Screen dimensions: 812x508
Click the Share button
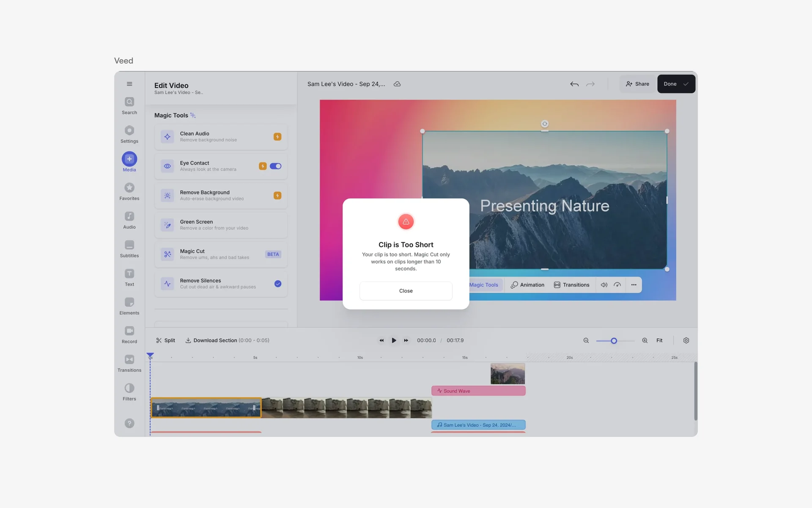coord(637,84)
